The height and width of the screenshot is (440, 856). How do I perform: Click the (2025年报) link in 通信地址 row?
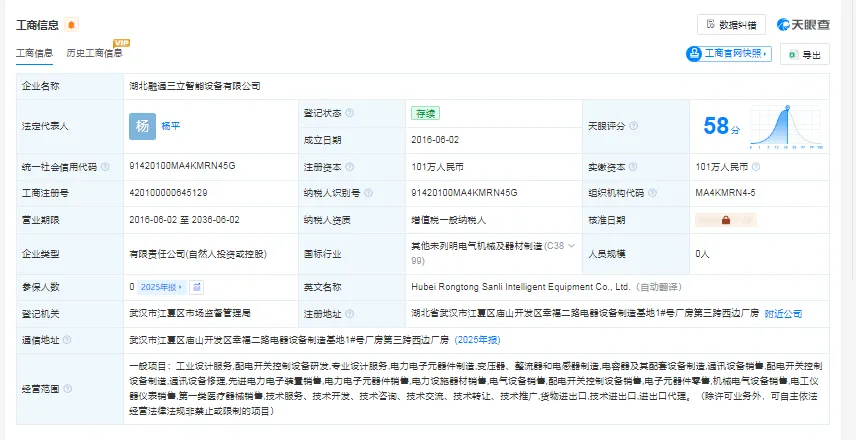tap(477, 340)
